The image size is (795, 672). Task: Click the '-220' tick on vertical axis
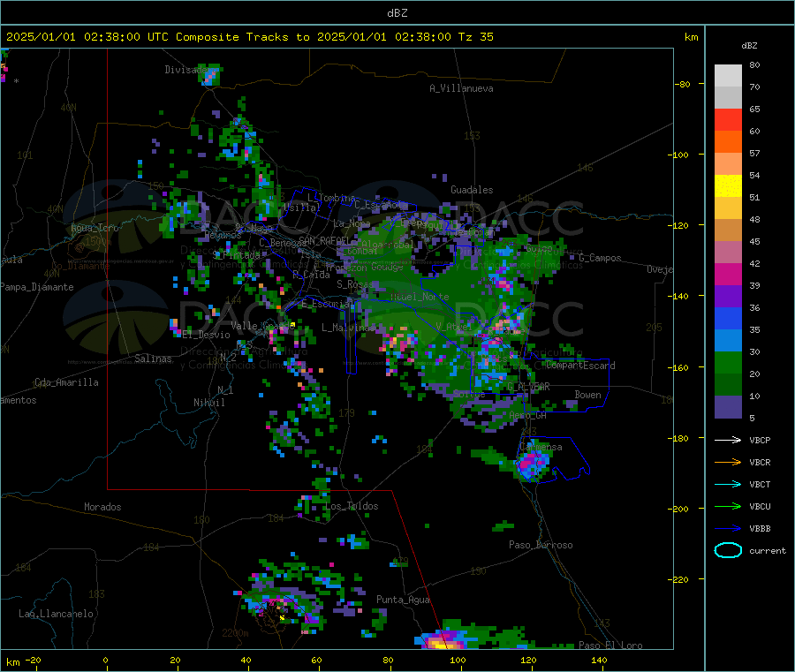point(680,580)
